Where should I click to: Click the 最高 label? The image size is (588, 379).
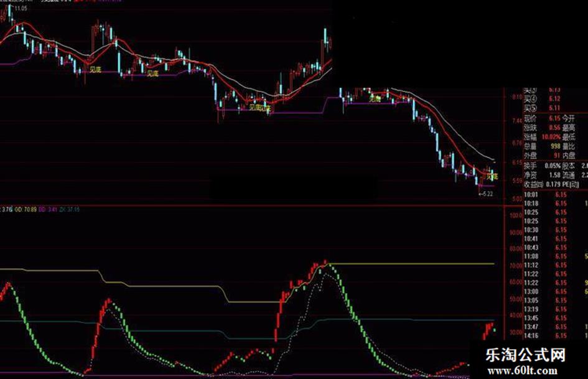[x=569, y=128]
